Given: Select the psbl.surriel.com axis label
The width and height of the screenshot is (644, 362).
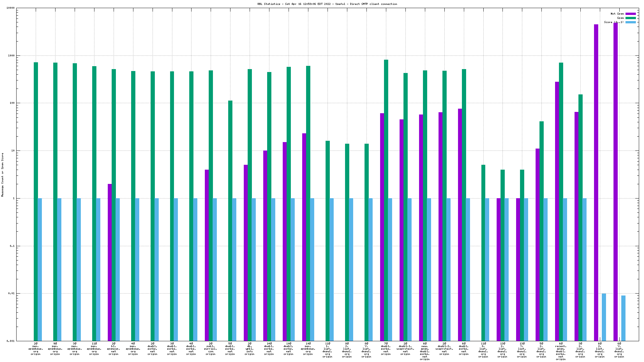Looking at the screenshot, I should pyautogui.click(x=211, y=349).
